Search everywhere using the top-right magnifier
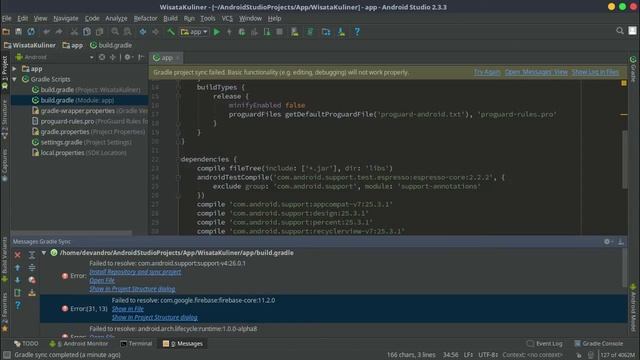 click(620, 31)
